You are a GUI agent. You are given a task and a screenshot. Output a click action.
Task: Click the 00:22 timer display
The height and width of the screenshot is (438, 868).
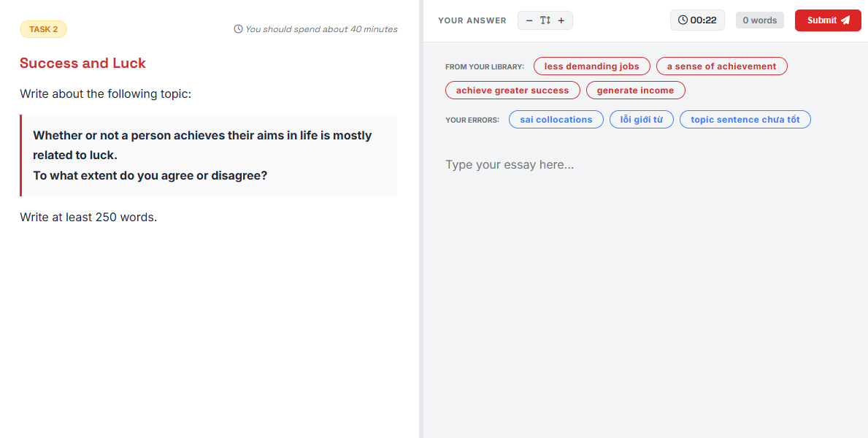click(x=703, y=20)
